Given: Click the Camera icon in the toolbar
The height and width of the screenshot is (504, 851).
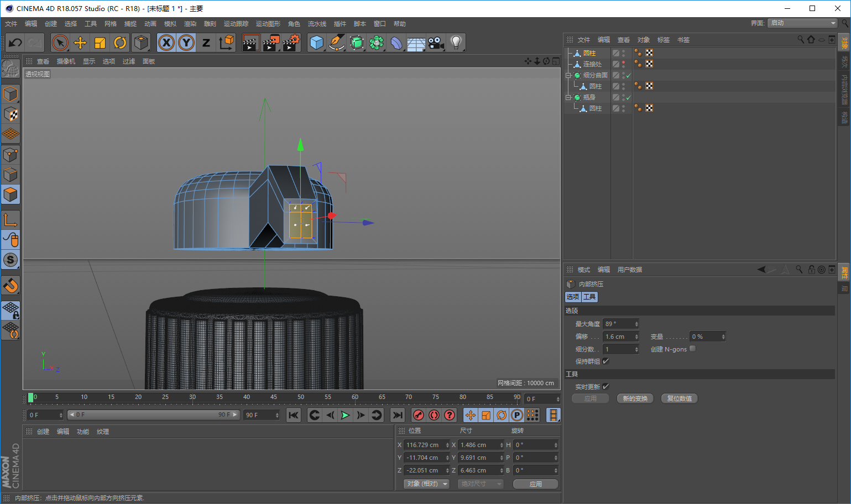Looking at the screenshot, I should pos(436,43).
